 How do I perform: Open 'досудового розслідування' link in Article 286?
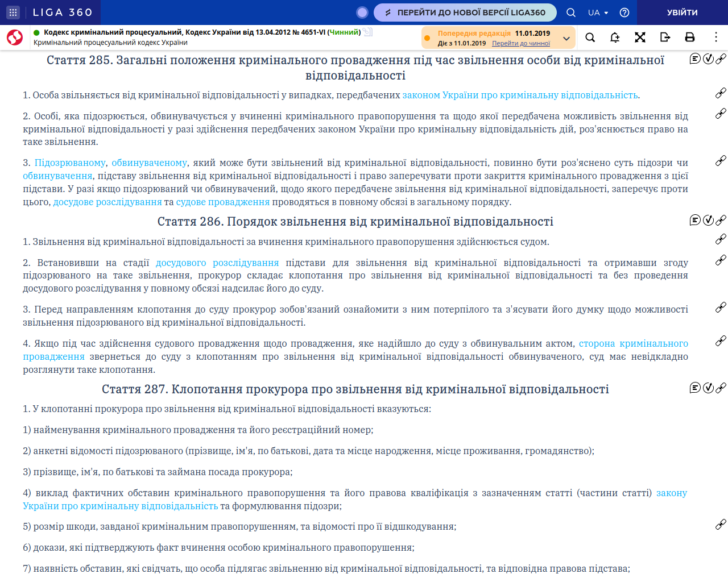217,263
